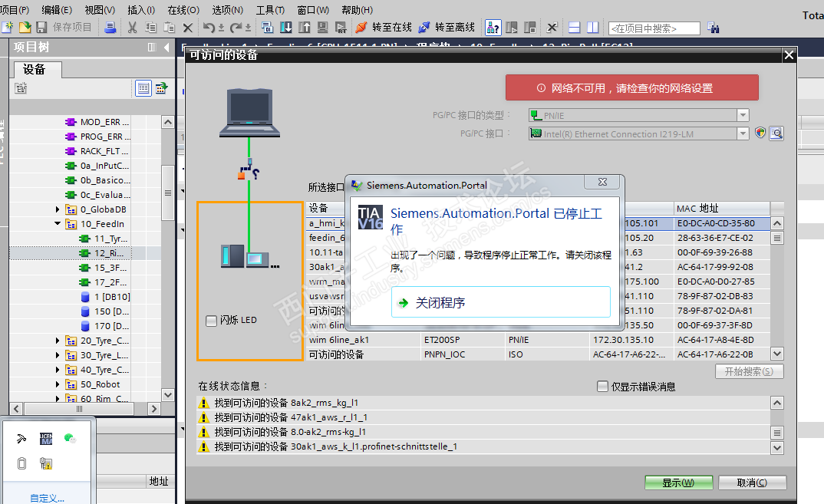Open 在线(O) menu
Screen dimensions: 824x504
click(x=183, y=10)
